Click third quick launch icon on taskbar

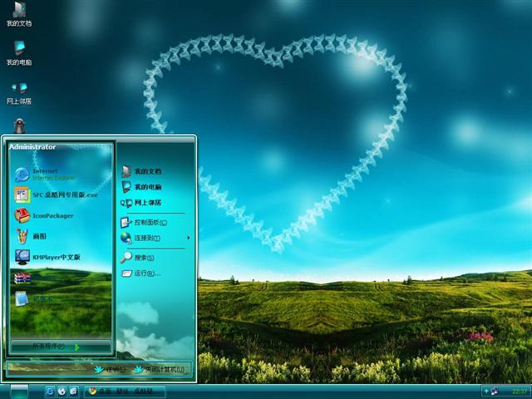pyautogui.click(x=74, y=392)
